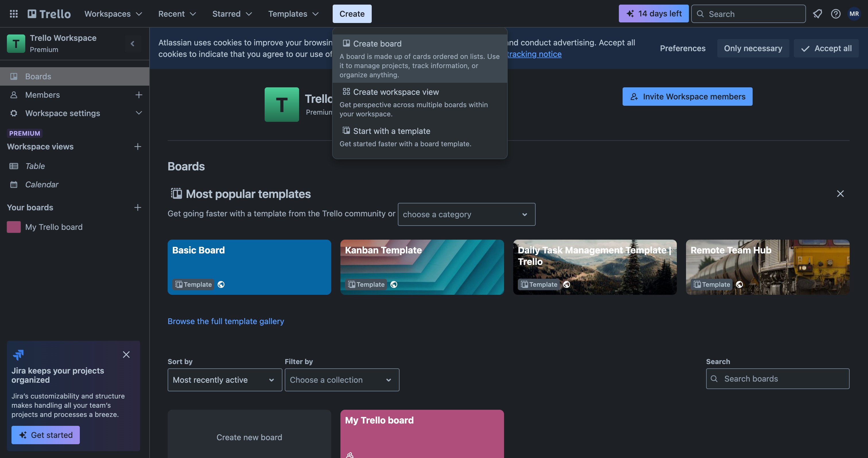Click Accept all cookies

[x=826, y=48]
